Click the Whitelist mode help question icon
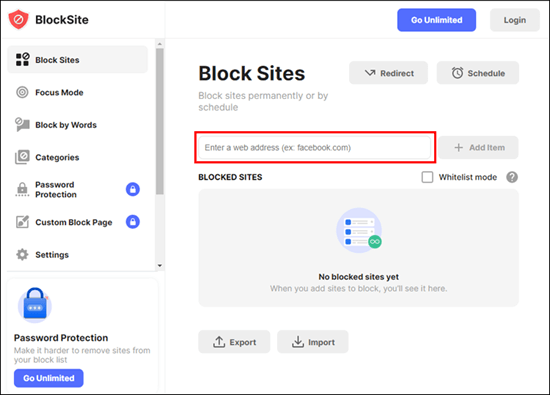 [512, 177]
